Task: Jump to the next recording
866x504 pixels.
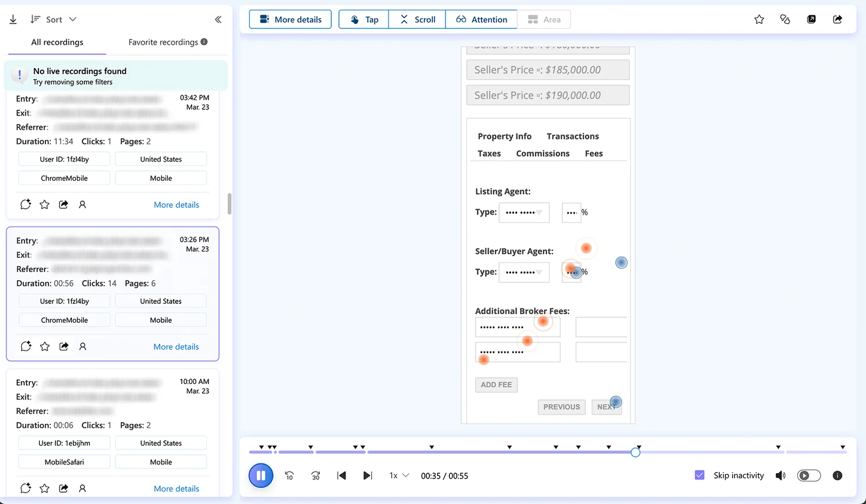Action: click(x=368, y=476)
